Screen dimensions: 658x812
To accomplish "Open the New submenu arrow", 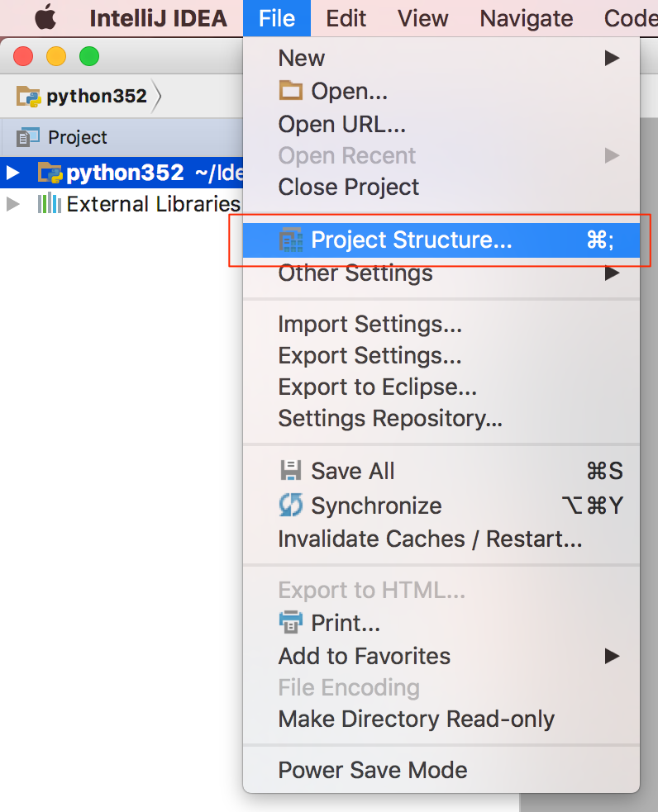I will [x=613, y=58].
